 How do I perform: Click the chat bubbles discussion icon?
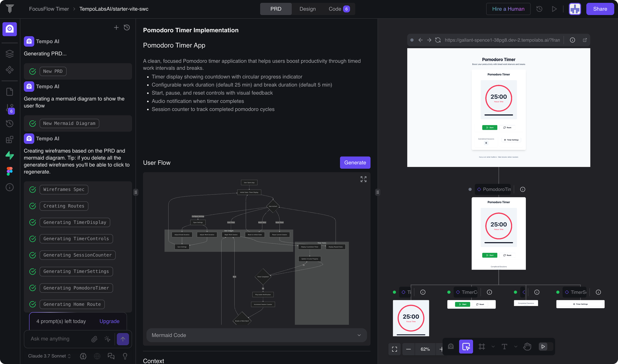pyautogui.click(x=111, y=356)
